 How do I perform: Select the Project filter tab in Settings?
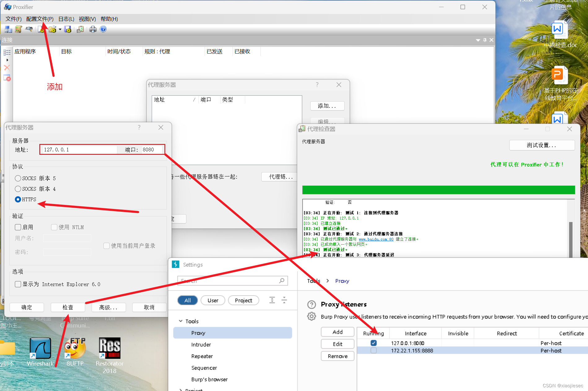point(243,300)
